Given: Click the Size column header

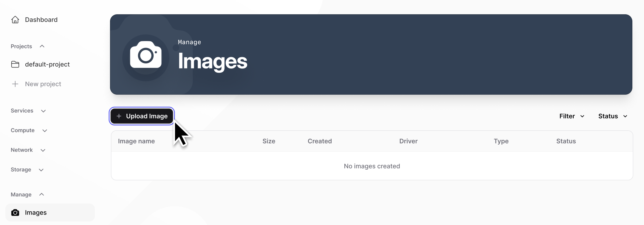Looking at the screenshot, I should pyautogui.click(x=269, y=141).
